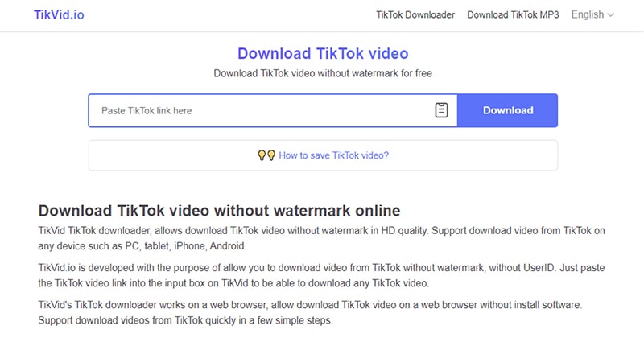
Task: Open the TikVid.io logo homepage link
Action: point(59,14)
